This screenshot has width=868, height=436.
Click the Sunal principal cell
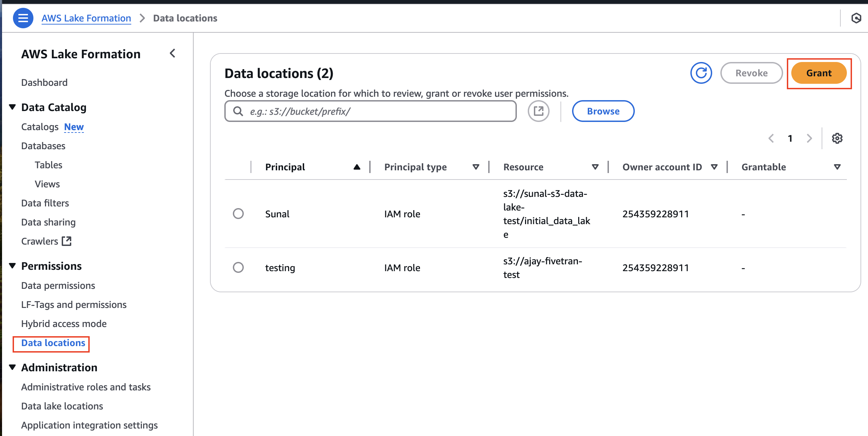click(x=277, y=214)
